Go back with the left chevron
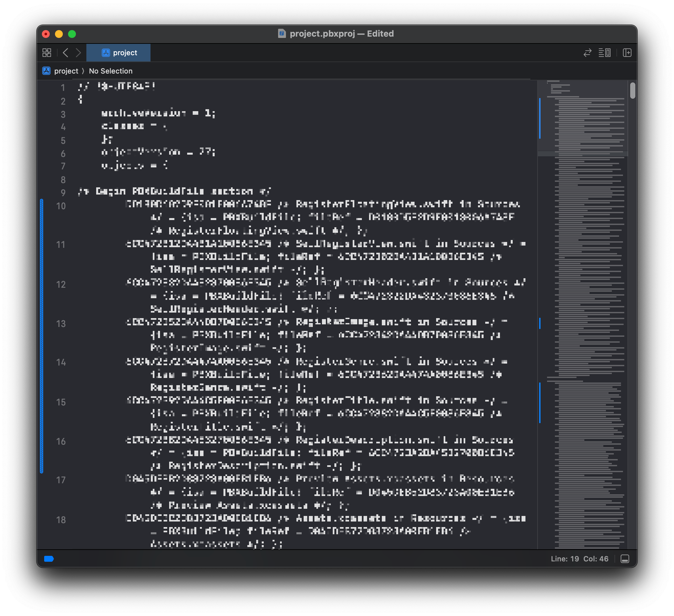Viewport: 674px width, 616px height. pyautogui.click(x=65, y=53)
